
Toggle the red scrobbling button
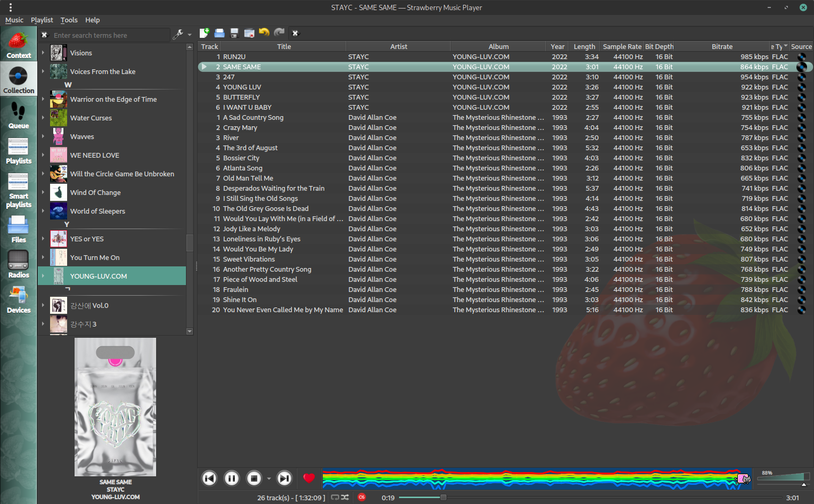pyautogui.click(x=362, y=497)
